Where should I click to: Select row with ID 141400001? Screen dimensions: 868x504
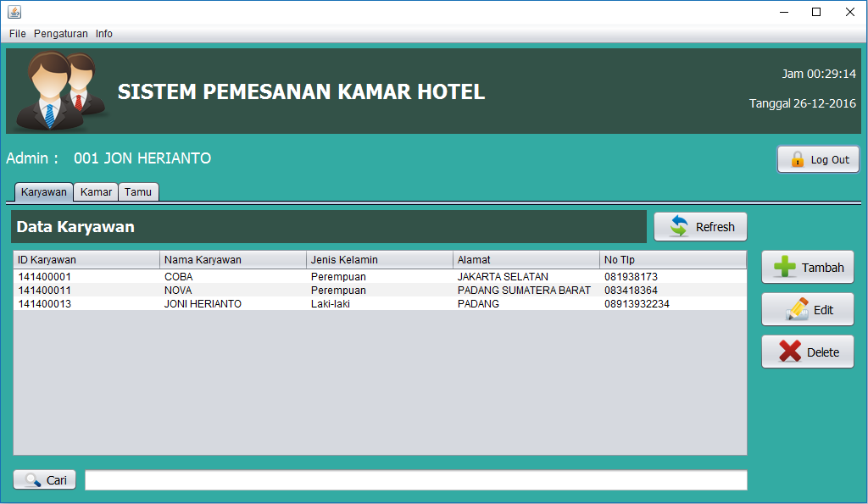(380, 277)
